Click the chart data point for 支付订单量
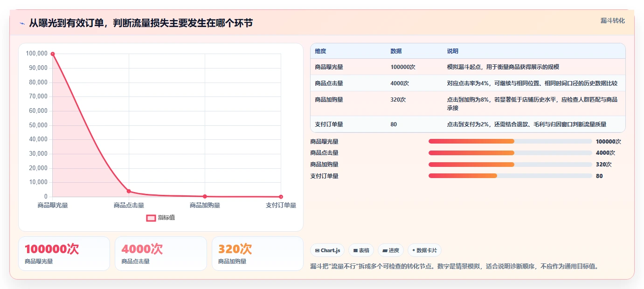 pyautogui.click(x=281, y=197)
